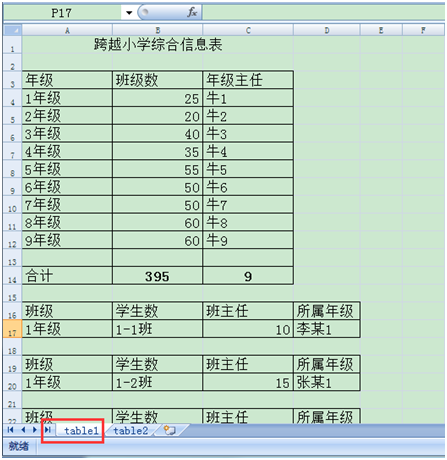Viewport: 447px width, 460px height.
Task: Select cell 牛9
Action: 248,240
